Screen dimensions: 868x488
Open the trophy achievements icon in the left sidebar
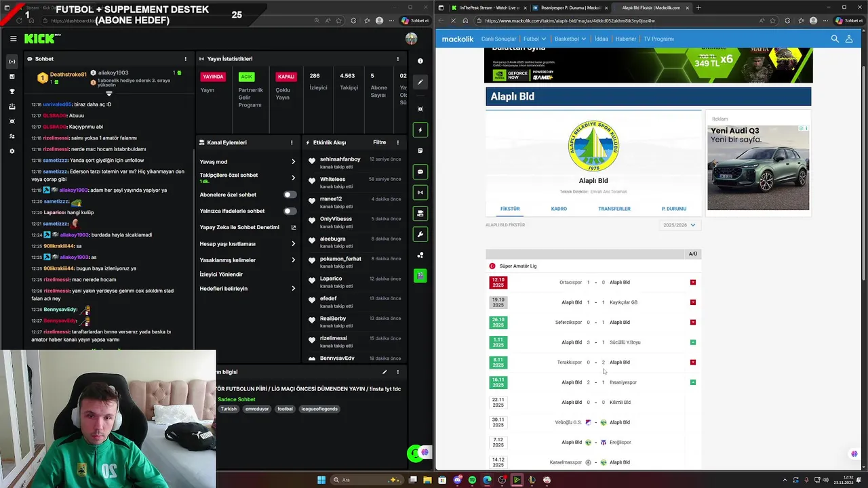(12, 91)
